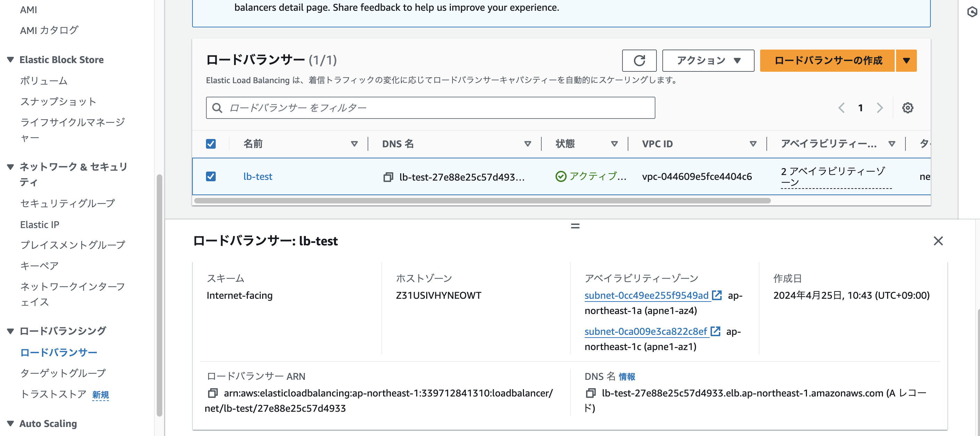
Task: Open subnet-0cc49ee255f9549ad link
Action: click(x=646, y=295)
